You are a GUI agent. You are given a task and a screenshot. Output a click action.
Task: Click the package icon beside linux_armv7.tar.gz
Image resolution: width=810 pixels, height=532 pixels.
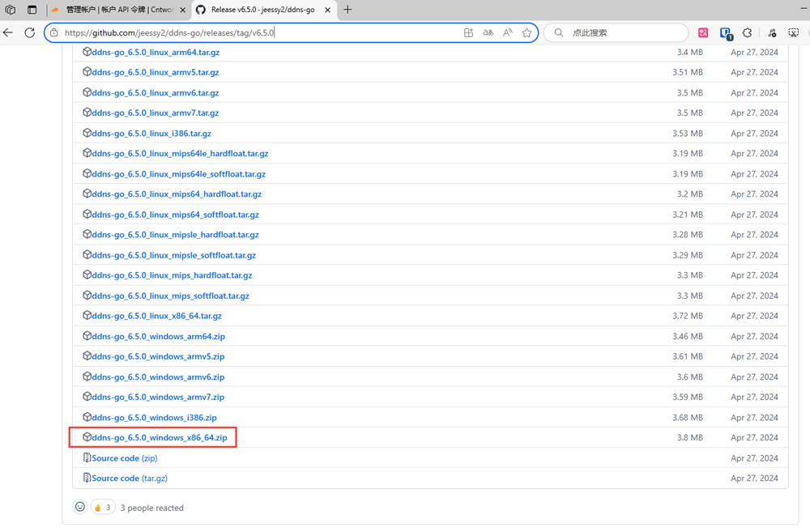click(x=87, y=113)
